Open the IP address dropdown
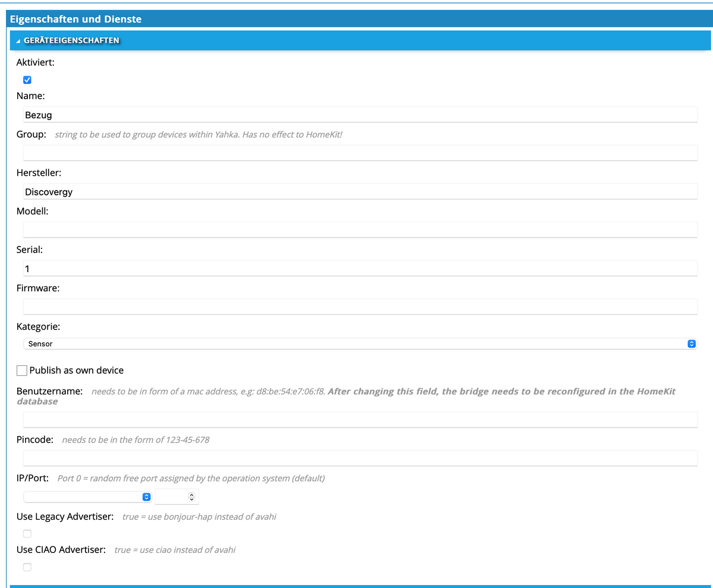Image resolution: width=713 pixels, height=588 pixels. coord(87,497)
